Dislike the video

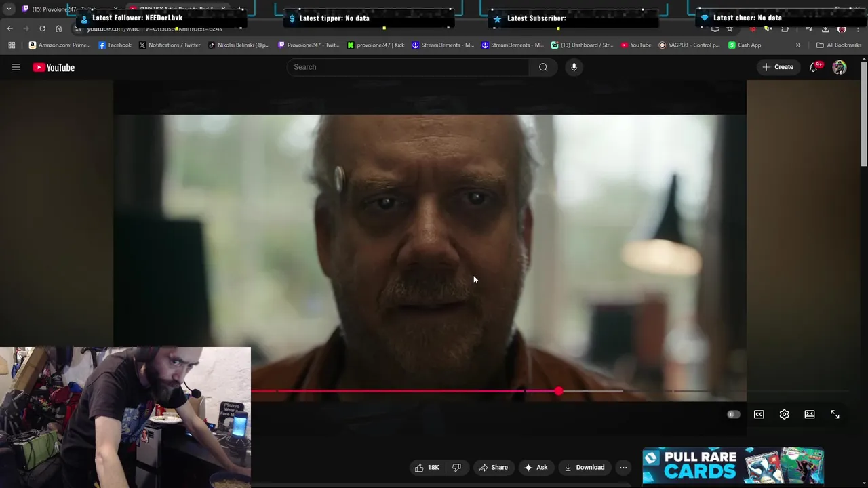[456, 467]
